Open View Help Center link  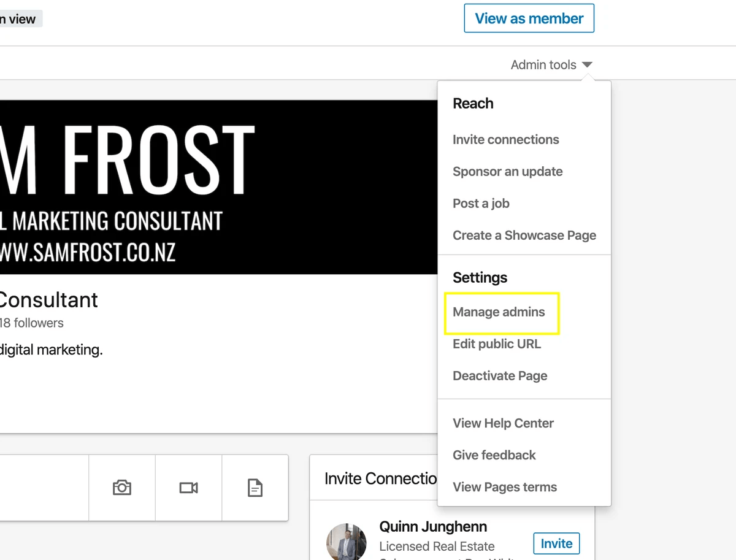503,423
